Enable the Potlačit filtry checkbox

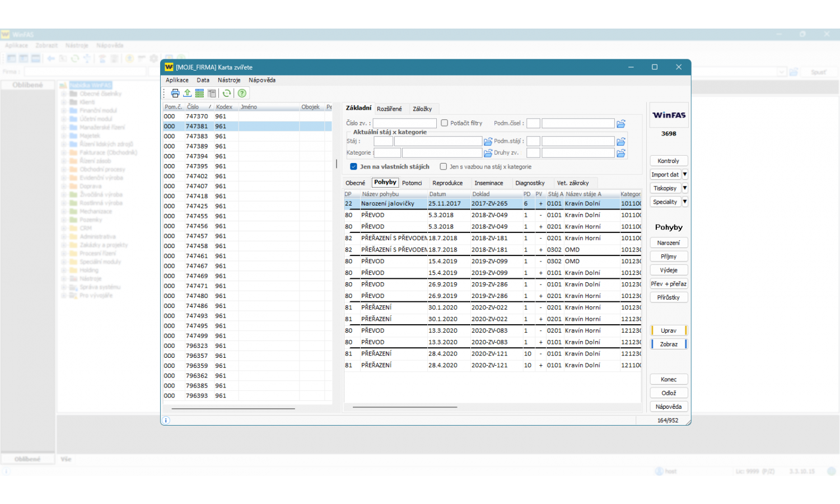(x=445, y=123)
